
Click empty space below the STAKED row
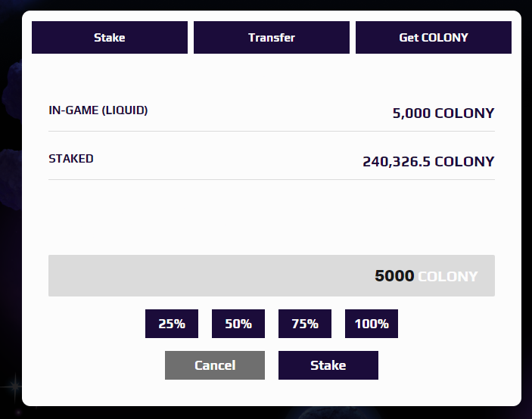272,217
